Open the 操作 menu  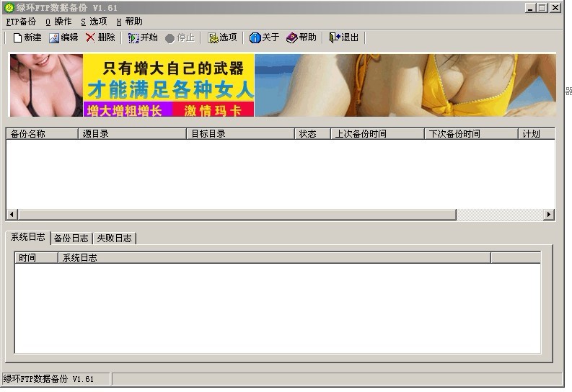58,22
